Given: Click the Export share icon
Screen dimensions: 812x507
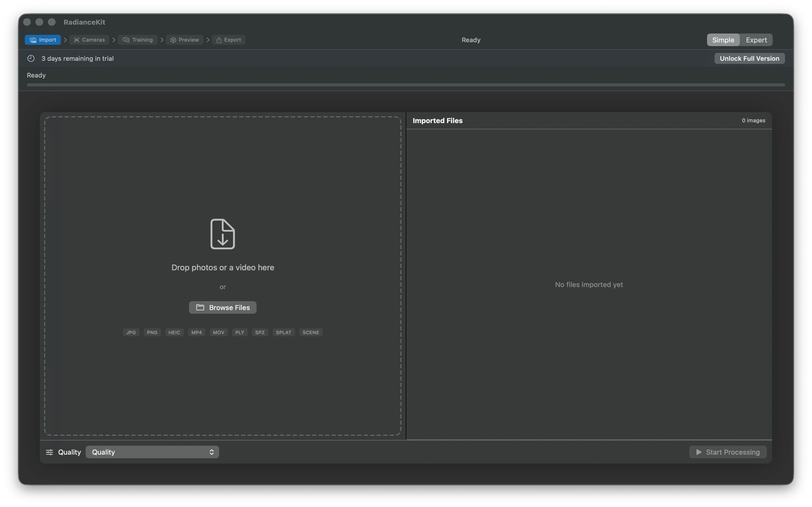Looking at the screenshot, I should pos(219,40).
